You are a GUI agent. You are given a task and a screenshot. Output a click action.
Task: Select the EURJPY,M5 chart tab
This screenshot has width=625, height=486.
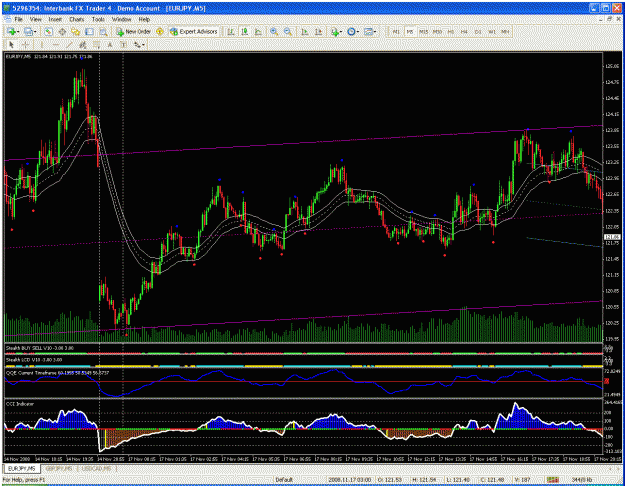point(22,468)
